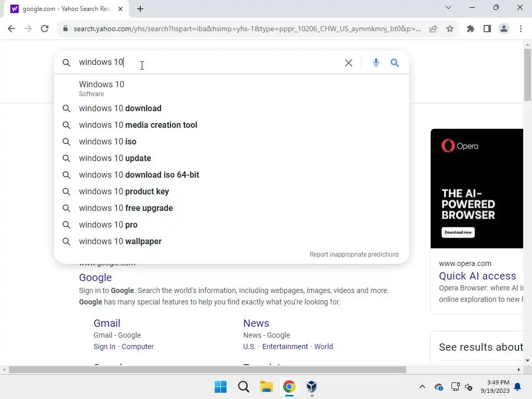Viewport: 532px width, 399px height.
Task: Open the News sitelink
Action: click(x=256, y=323)
